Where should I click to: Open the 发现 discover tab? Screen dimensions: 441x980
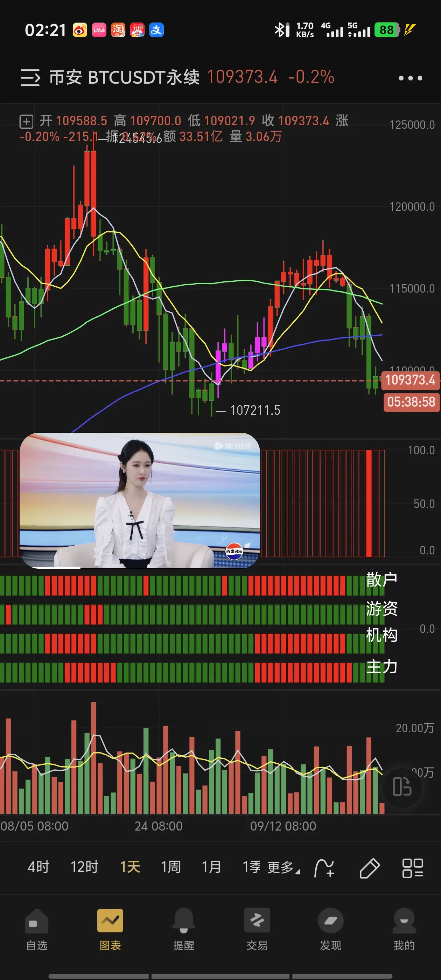[331, 930]
